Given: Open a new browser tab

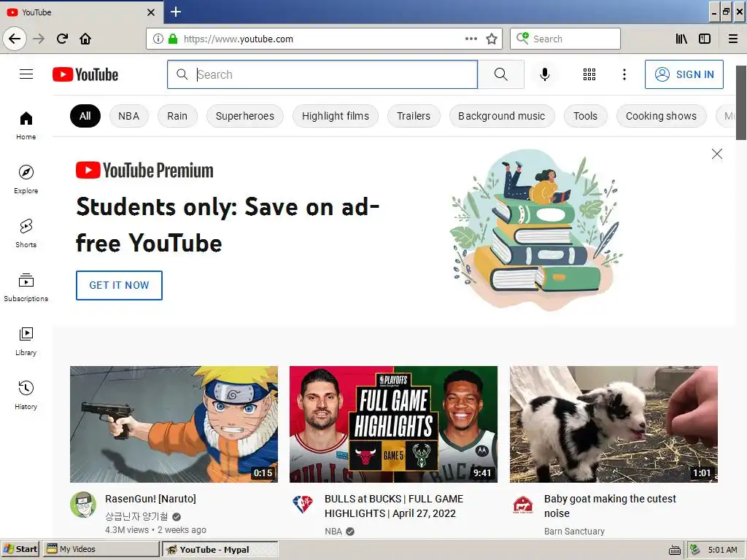Looking at the screenshot, I should click(176, 12).
